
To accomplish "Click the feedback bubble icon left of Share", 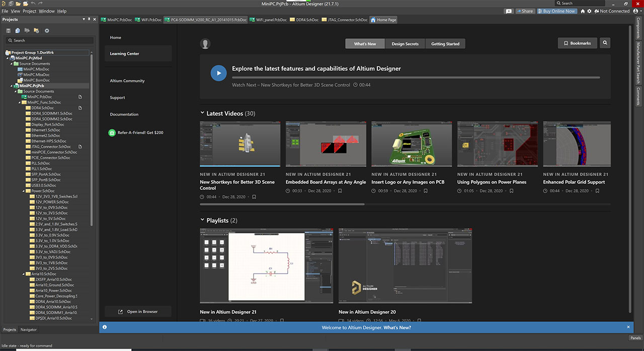I will click(509, 11).
